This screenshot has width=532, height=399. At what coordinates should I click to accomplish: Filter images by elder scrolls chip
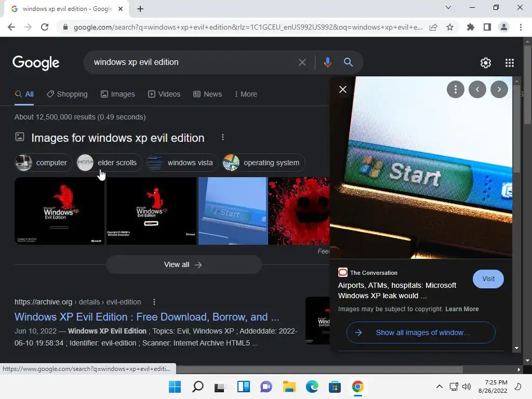(x=109, y=163)
